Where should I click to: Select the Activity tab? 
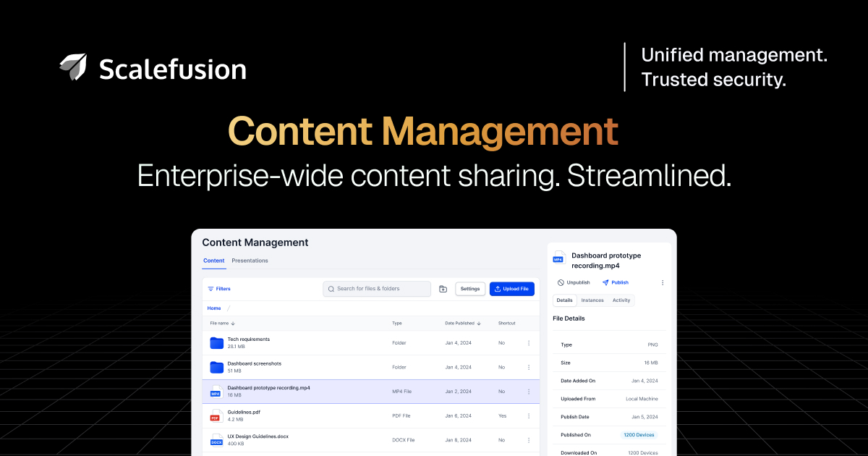click(x=621, y=300)
